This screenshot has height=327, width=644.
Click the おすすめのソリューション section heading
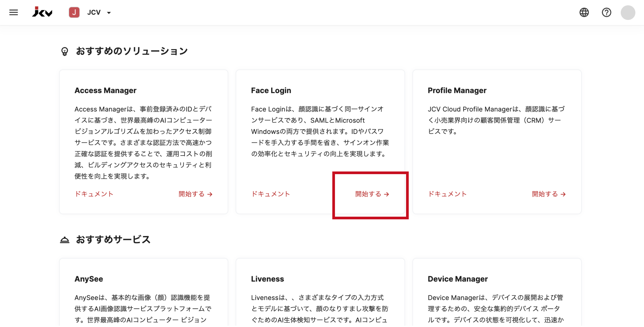[132, 51]
